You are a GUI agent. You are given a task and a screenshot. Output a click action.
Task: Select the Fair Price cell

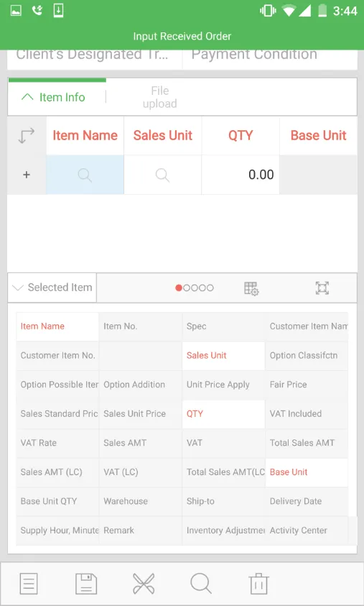307,385
